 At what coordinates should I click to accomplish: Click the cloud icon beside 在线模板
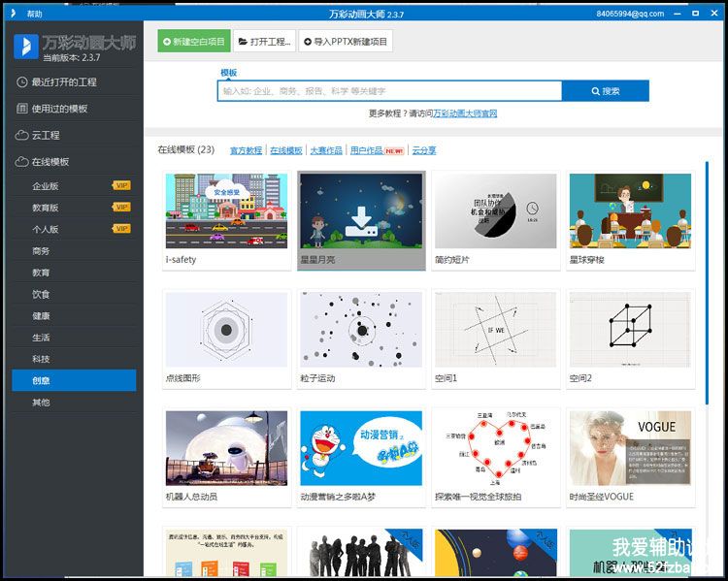22,162
